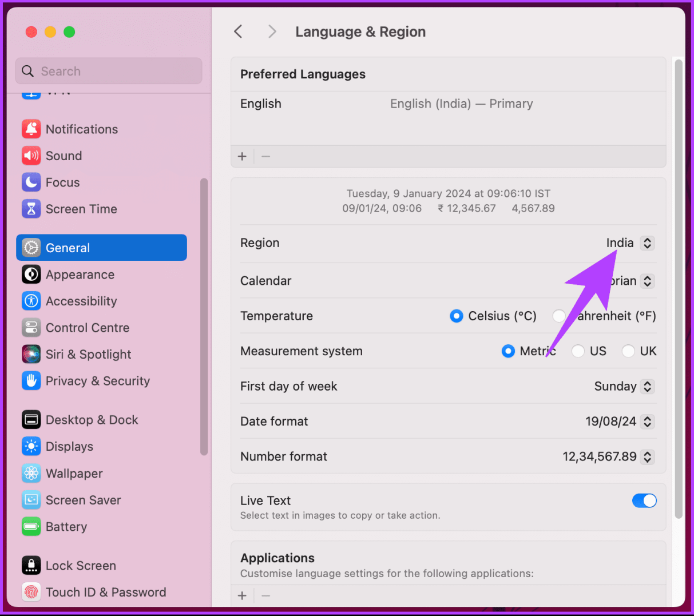This screenshot has height=616, width=694.
Task: Open Sound settings
Action: coord(101,156)
